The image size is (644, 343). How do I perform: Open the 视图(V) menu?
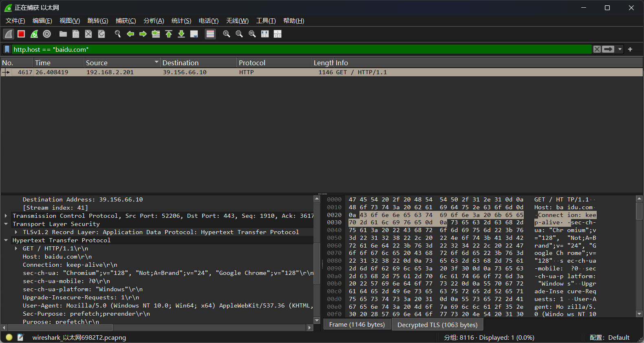click(x=70, y=21)
